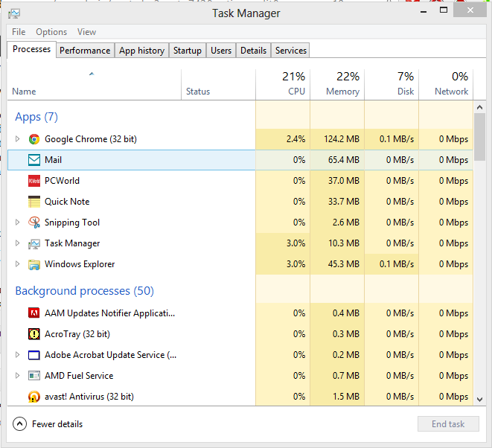Select the AcroTray process icon
Image resolution: width=492 pixels, height=448 pixels.
(34, 334)
